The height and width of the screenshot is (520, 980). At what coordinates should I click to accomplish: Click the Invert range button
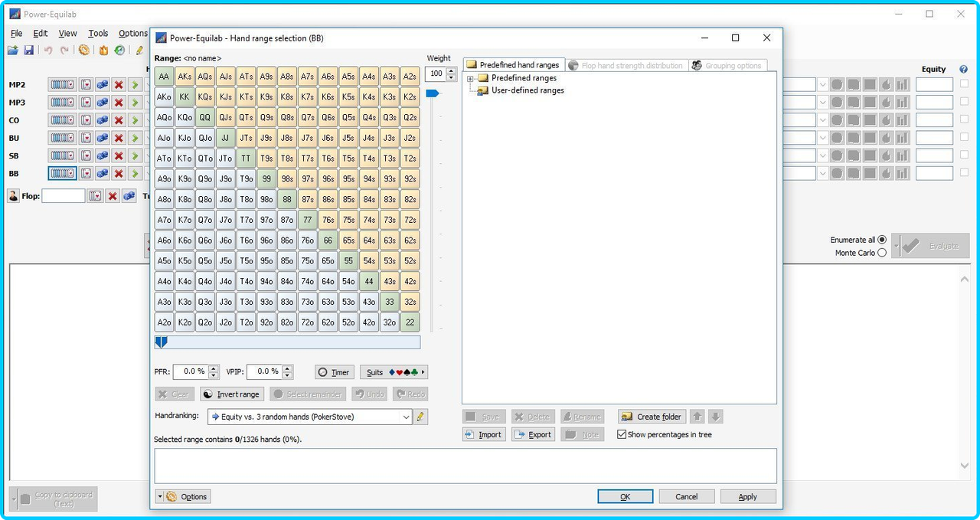[x=232, y=394]
